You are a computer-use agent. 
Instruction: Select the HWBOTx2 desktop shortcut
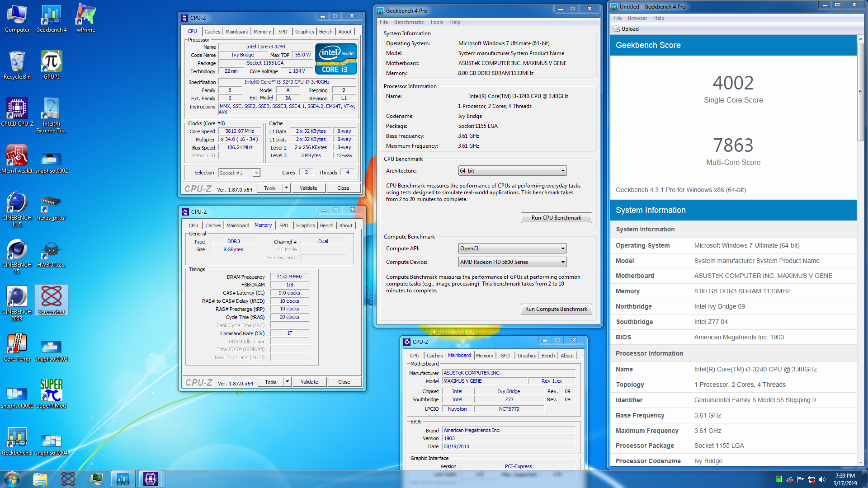(x=52, y=254)
